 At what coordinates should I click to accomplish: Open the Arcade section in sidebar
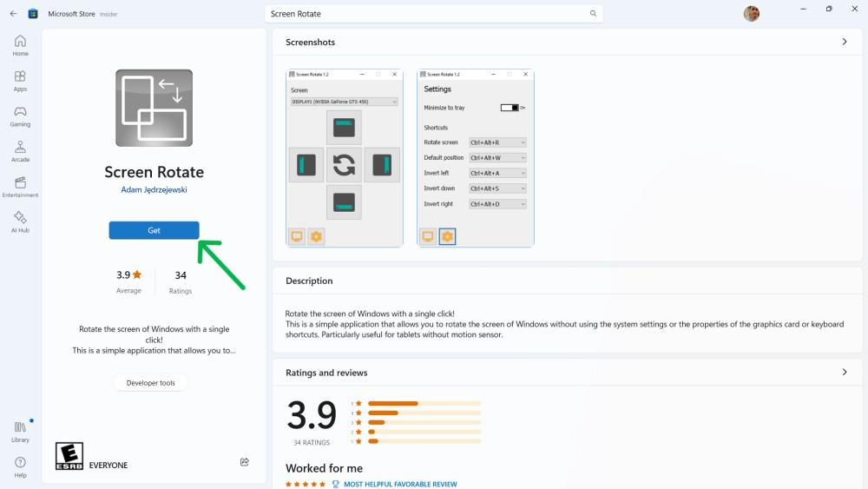coord(20,151)
